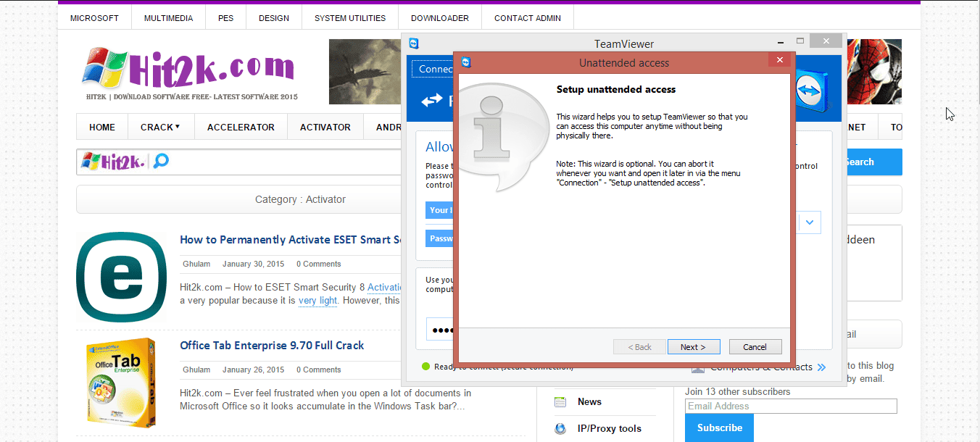980x442 pixels.
Task: Open the ESET Smart Security article title
Action: pos(291,240)
